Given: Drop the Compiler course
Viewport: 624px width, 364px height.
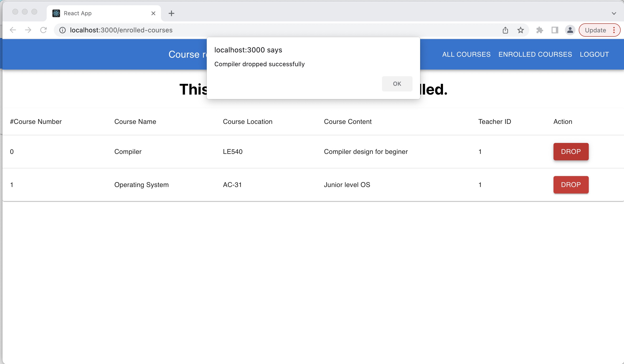Looking at the screenshot, I should point(571,152).
